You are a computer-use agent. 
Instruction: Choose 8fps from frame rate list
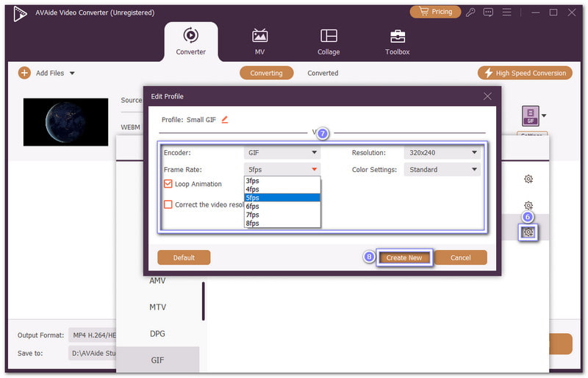[282, 223]
